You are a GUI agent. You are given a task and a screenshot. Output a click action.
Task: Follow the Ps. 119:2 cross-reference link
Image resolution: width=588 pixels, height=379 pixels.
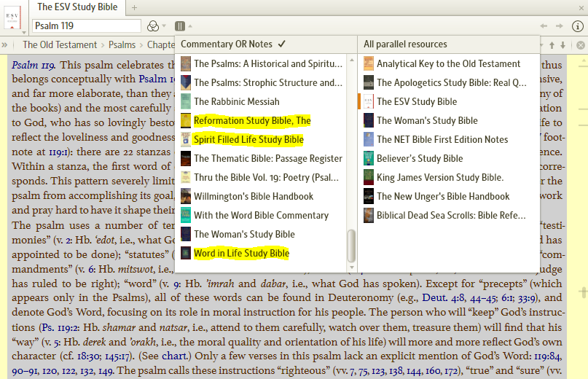tap(60, 327)
